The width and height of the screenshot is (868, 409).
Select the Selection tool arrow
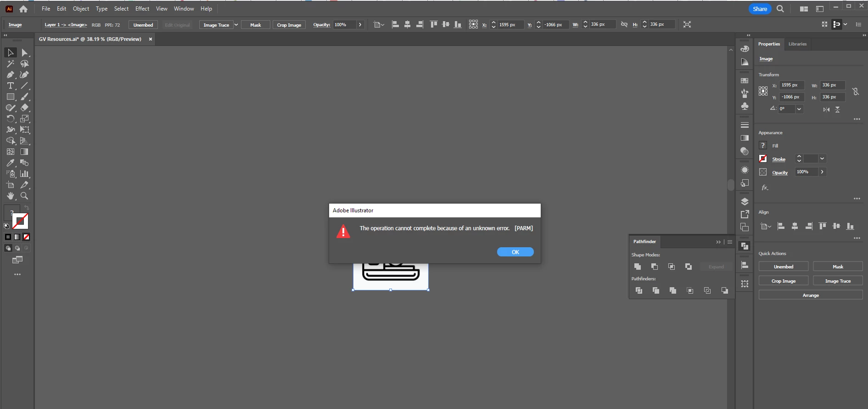point(10,52)
